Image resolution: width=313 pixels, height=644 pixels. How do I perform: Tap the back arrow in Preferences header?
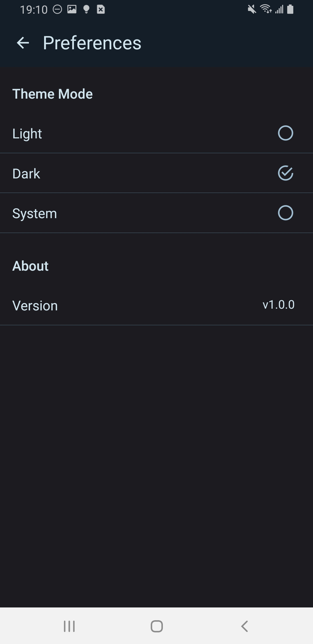click(23, 43)
